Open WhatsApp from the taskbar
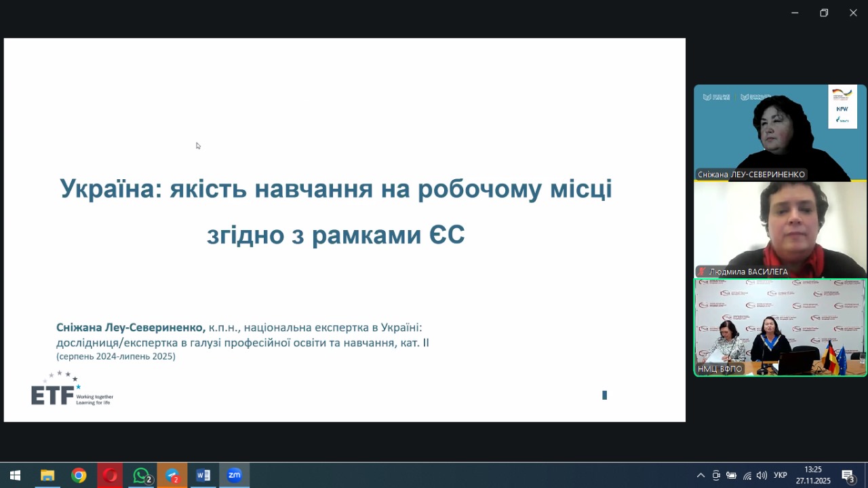 (140, 475)
